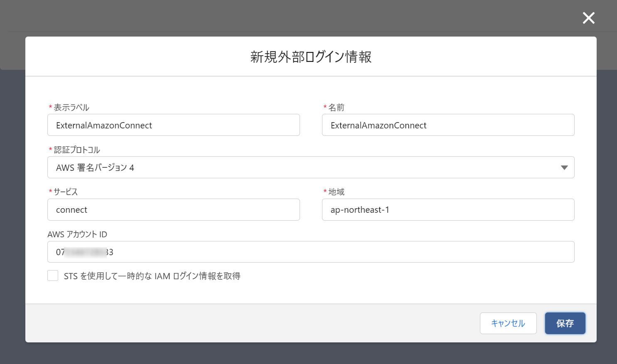Click the 名前 input field
Viewport: 617px width, 364px height.
coord(448,125)
